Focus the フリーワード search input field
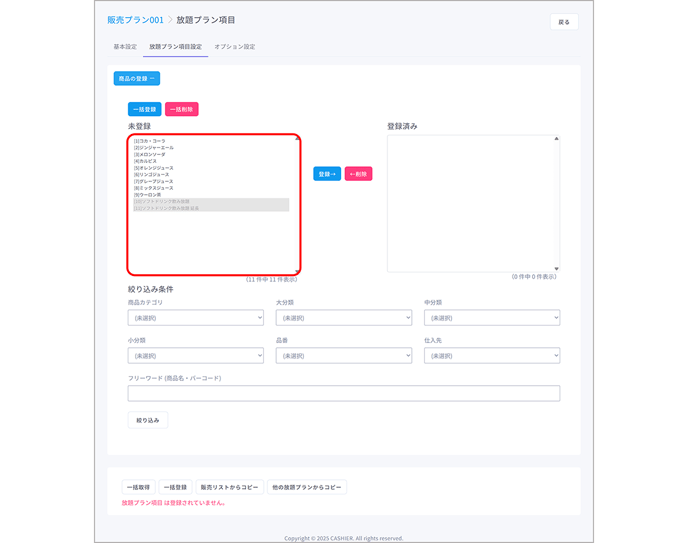This screenshot has height=543, width=688. coord(344,393)
